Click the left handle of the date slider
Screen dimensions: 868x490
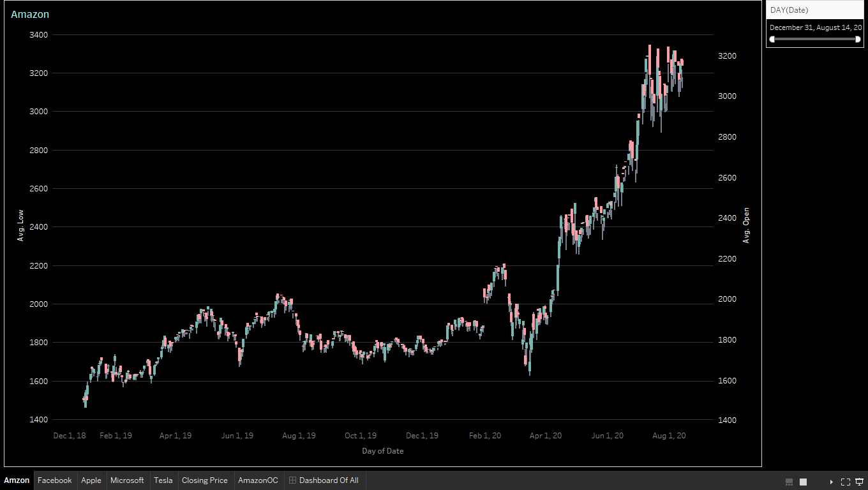[772, 39]
